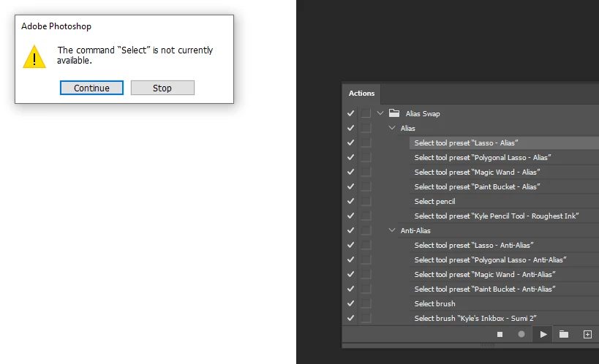Toggle checkmark for Kyle Pencil Tool step
Screen dimensions: 599x364
(x=350, y=216)
